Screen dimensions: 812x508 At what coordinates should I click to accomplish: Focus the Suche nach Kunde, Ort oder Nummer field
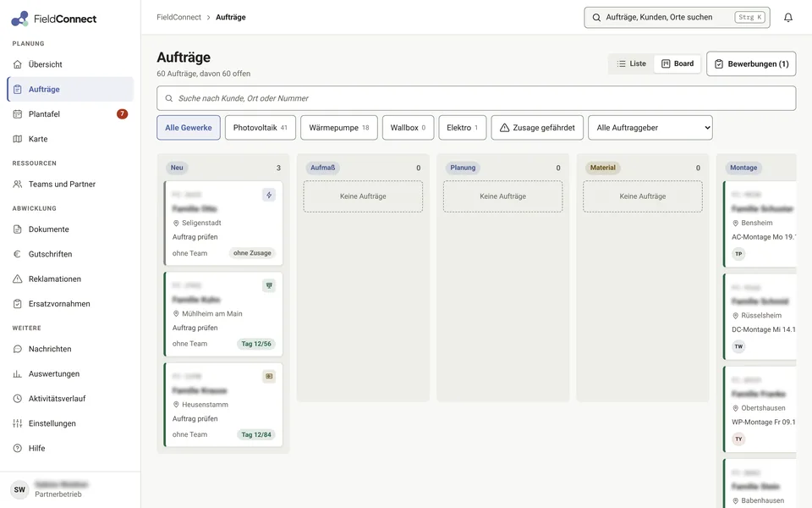(x=476, y=98)
